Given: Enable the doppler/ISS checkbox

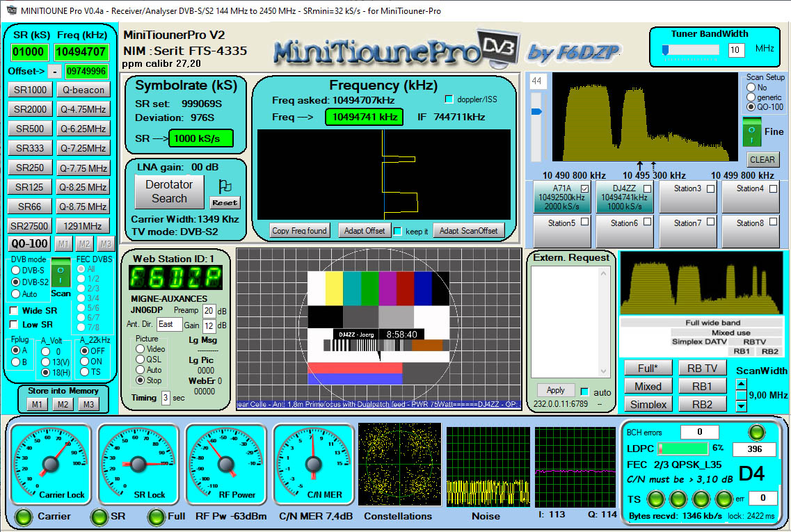Looking at the screenshot, I should [x=449, y=99].
